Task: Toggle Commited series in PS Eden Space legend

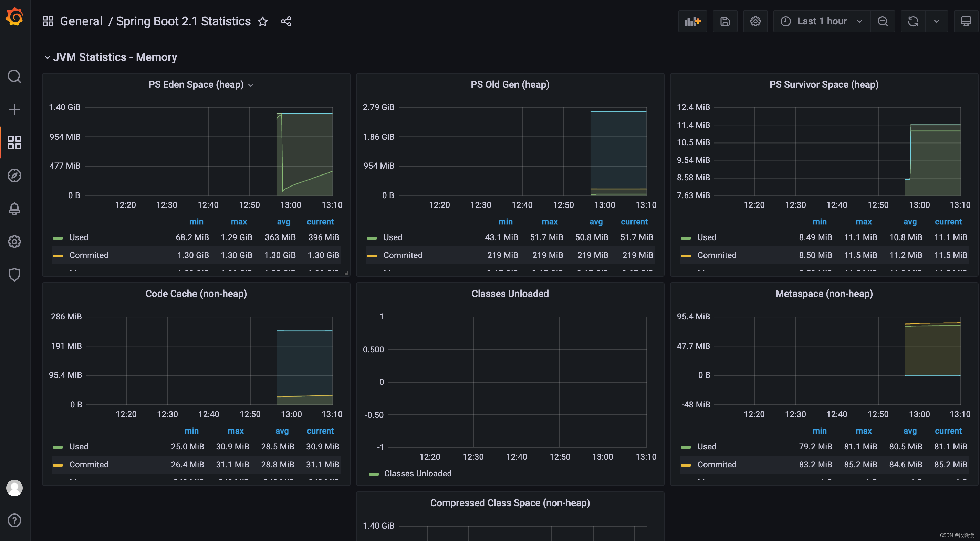Action: pyautogui.click(x=88, y=255)
